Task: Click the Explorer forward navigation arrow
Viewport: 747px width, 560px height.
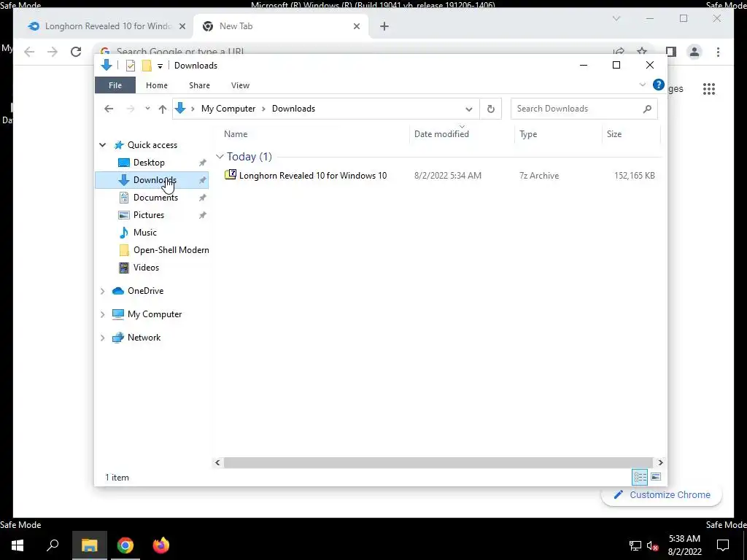Action: point(130,109)
